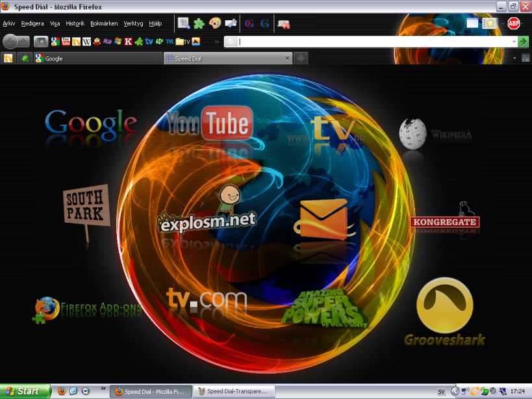Click the star bookmark button beside navigation arrows
Screen dimensions: 532x399
(41, 42)
